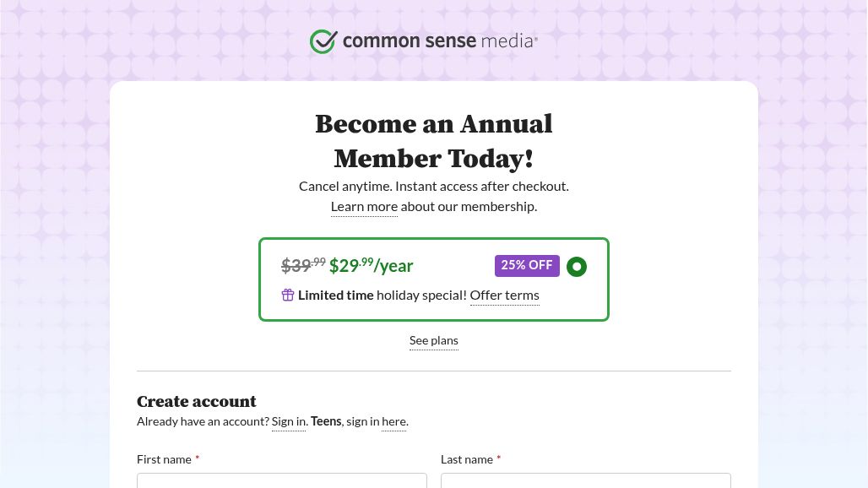Open the Learn more membership link
Screen dimensions: 868x488
pos(364,207)
